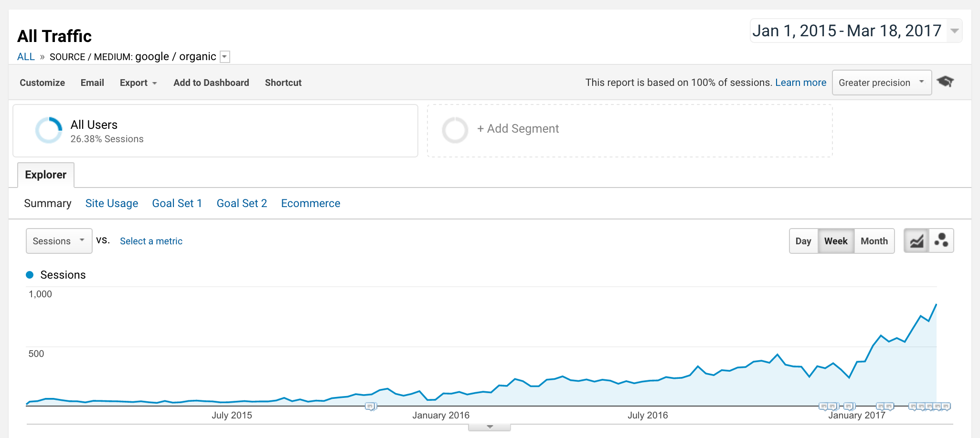Click Select a metric link
Image resolution: width=980 pixels, height=438 pixels.
coord(151,241)
